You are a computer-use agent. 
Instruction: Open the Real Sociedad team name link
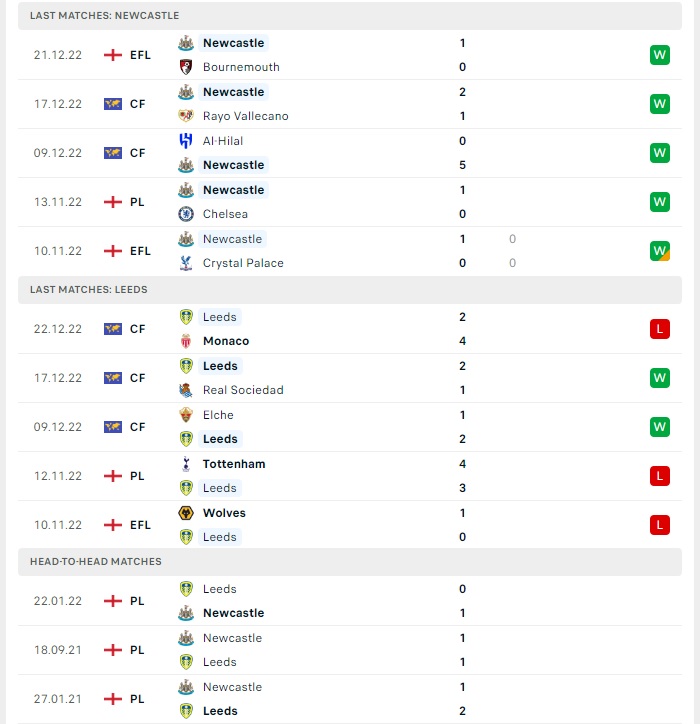coord(243,390)
